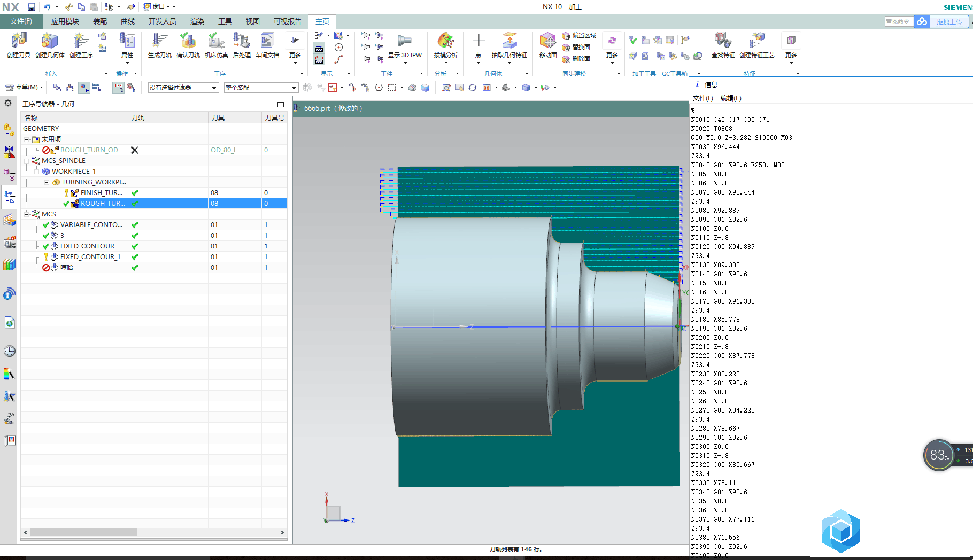Select the FIXED_CONTOUR operation row
The width and height of the screenshot is (973, 560).
(154, 246)
